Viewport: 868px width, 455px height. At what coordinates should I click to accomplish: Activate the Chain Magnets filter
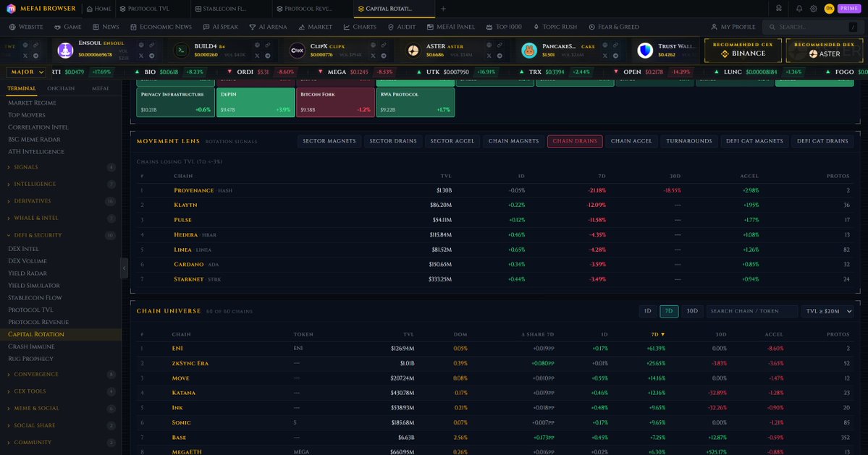click(513, 141)
